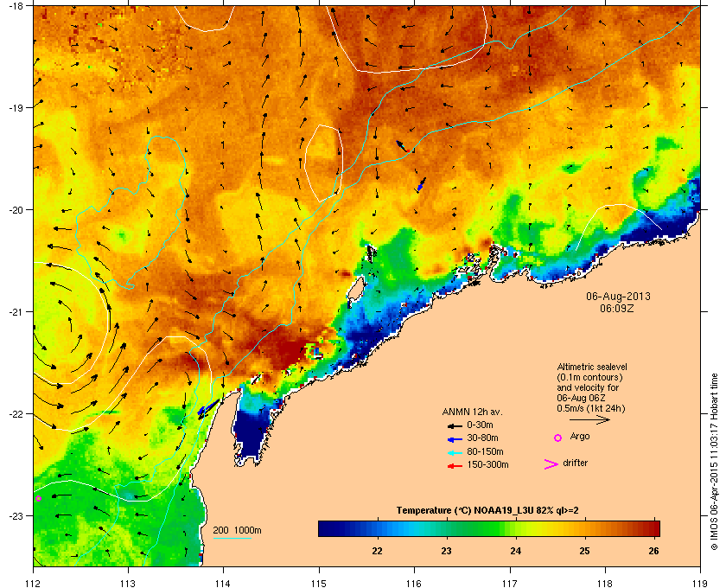
Task: Click the colorbar tick label 25
Action: point(585,551)
